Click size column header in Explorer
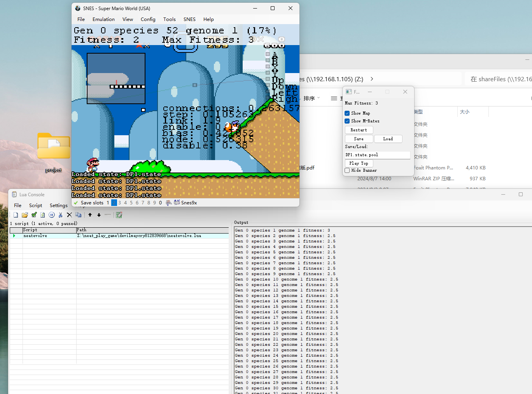532x394 pixels. point(473,112)
